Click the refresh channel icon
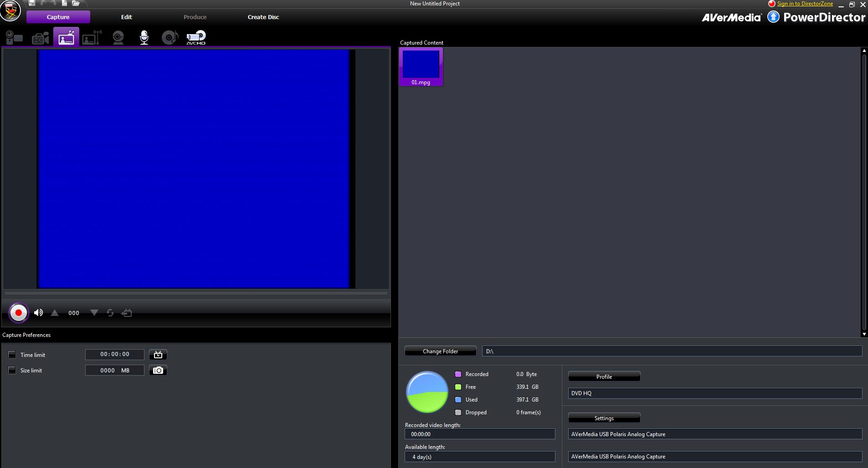 point(110,313)
